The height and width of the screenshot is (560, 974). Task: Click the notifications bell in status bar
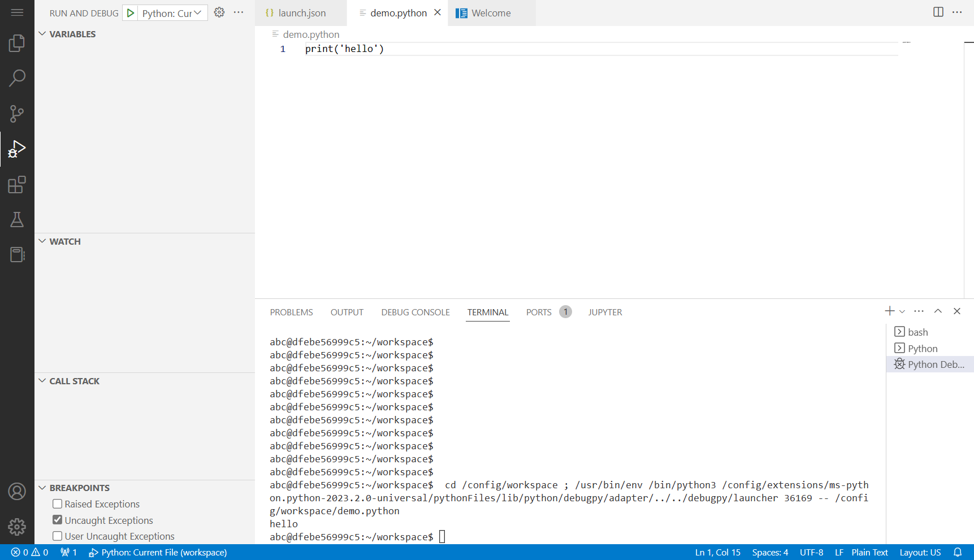click(957, 552)
